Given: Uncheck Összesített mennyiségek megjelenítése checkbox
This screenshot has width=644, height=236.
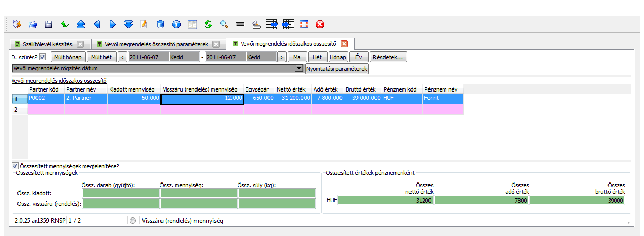Looking at the screenshot, I should tap(14, 166).
